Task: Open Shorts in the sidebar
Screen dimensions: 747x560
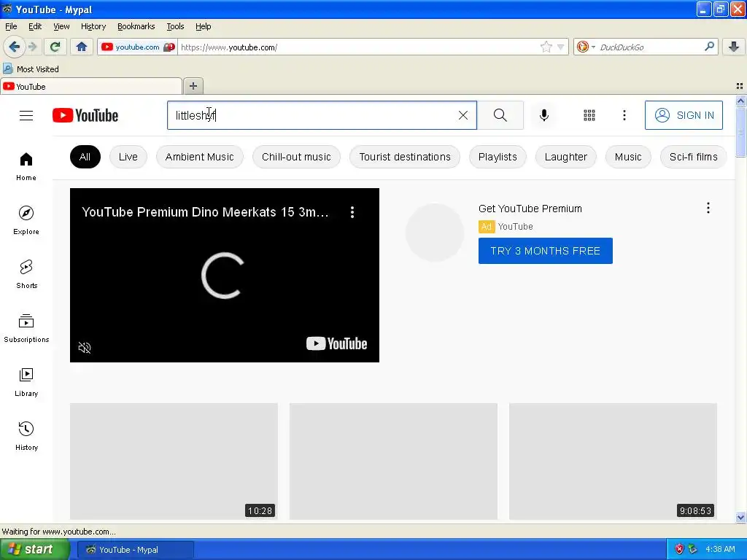Action: click(26, 274)
